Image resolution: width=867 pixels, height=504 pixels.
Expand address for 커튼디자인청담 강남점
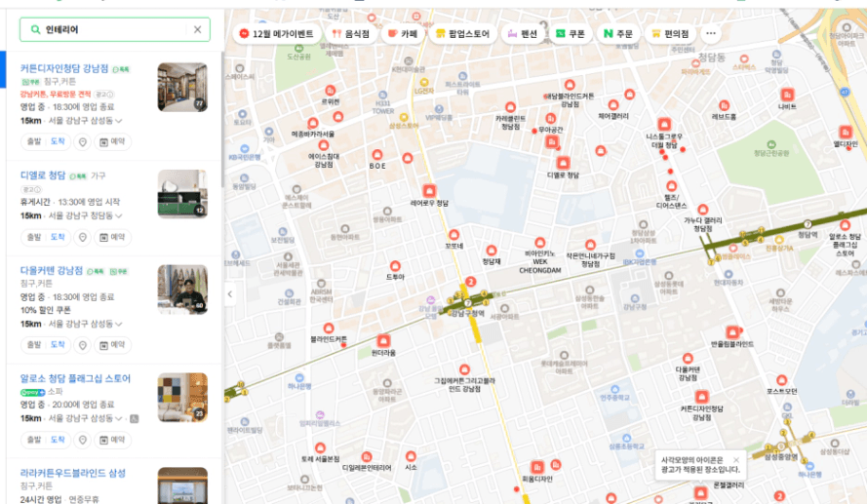click(x=119, y=121)
